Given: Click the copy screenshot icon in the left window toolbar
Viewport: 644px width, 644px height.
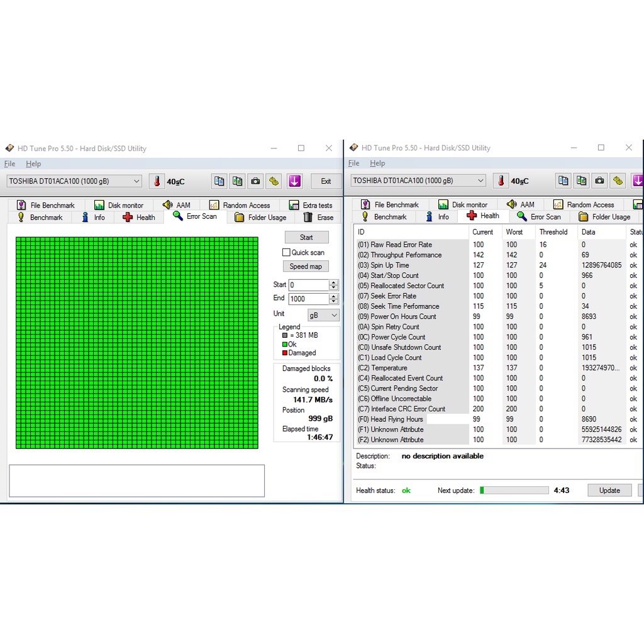Looking at the screenshot, I should pos(237,181).
